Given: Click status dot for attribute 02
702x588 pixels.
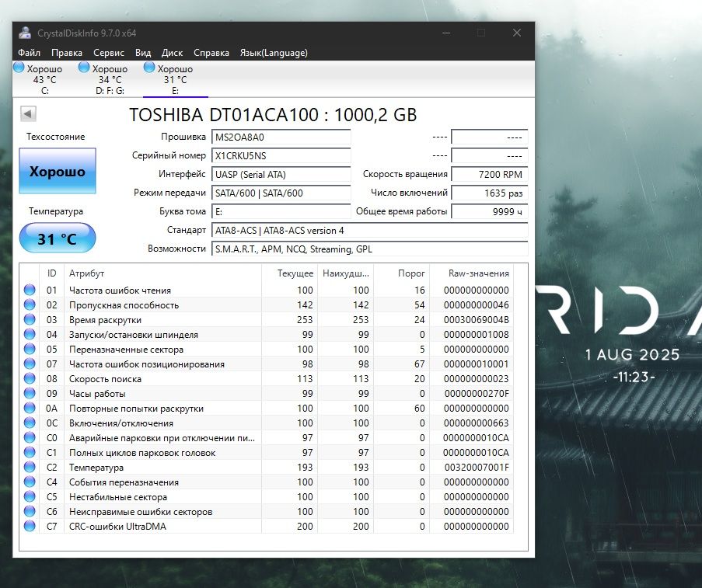Looking at the screenshot, I should [x=30, y=304].
